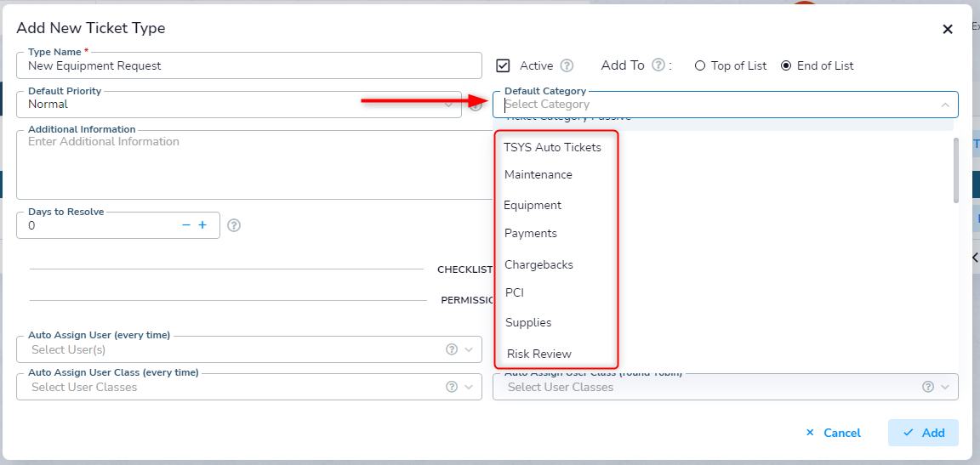This screenshot has width=980, height=465.
Task: Expand Auto Assign User Class (every time) arrow
Action: tap(470, 387)
